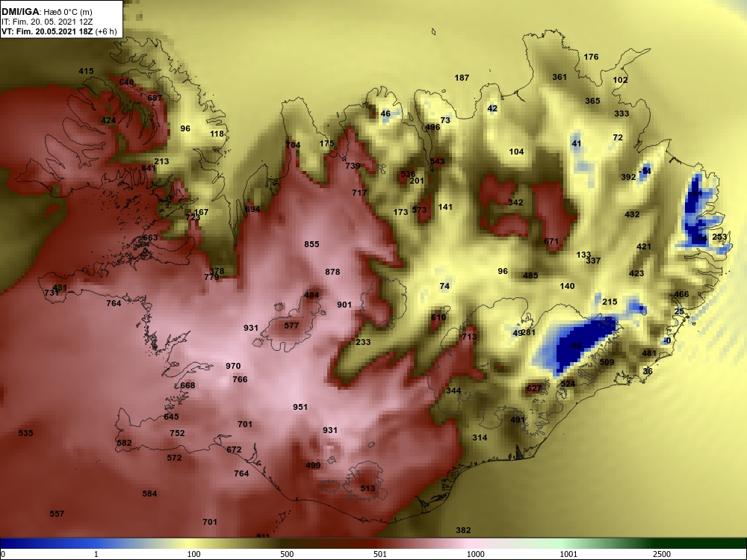Viewport: 747px width, 560px height.
Task: Click the height value 687
Action: click(155, 98)
